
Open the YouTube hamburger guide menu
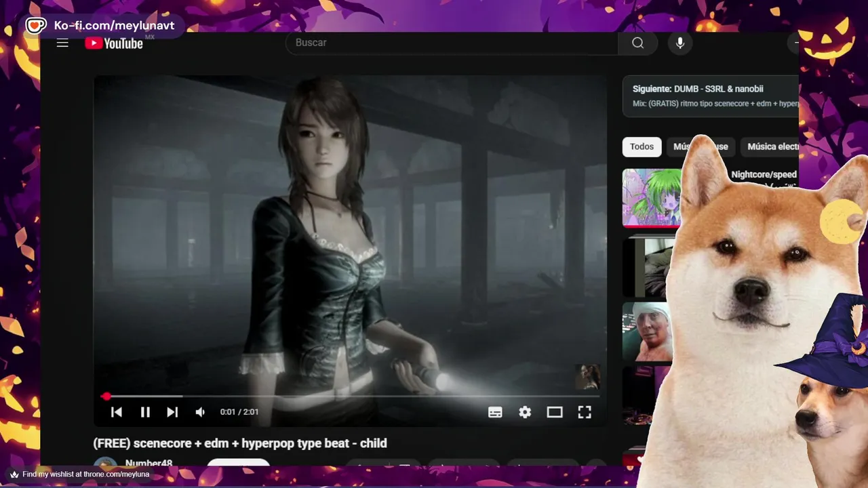click(x=62, y=43)
